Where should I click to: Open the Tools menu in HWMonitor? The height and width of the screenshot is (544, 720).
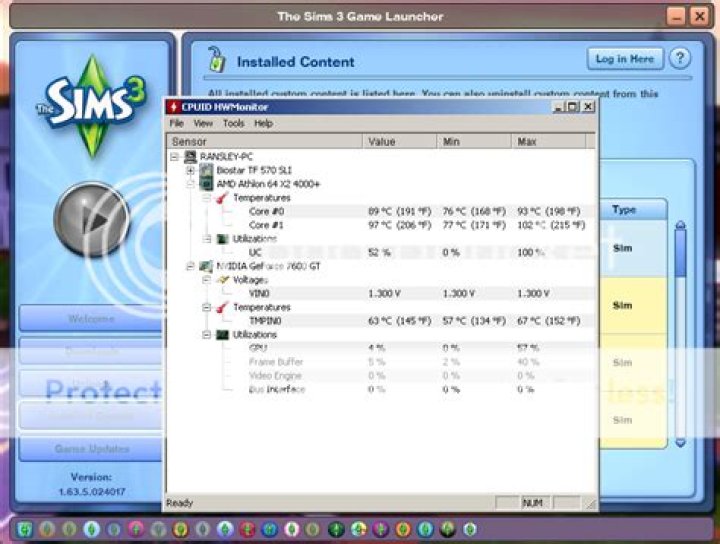tap(233, 123)
